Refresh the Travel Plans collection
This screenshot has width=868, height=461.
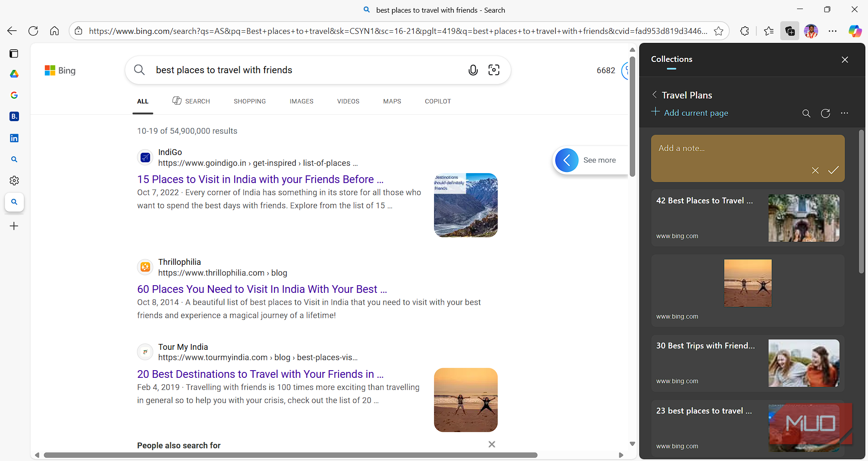click(x=825, y=113)
